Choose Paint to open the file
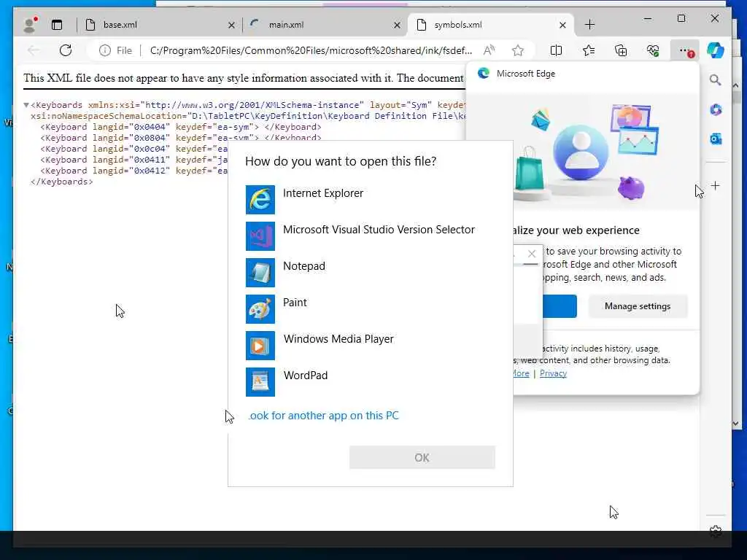The height and width of the screenshot is (560, 747). coord(370,308)
